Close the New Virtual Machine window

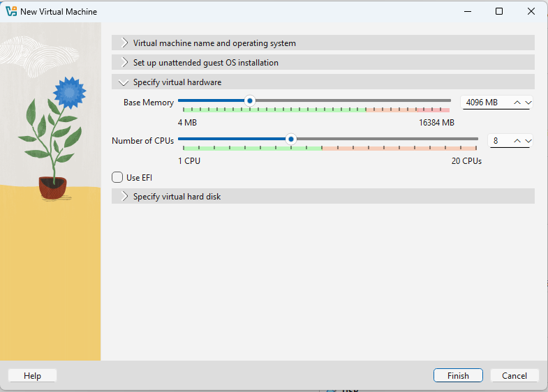pyautogui.click(x=531, y=11)
